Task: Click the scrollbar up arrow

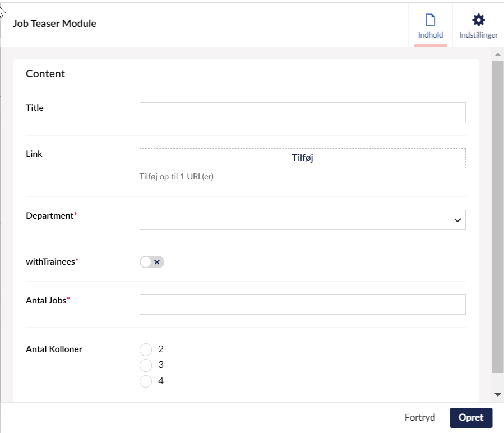Action: point(497,54)
